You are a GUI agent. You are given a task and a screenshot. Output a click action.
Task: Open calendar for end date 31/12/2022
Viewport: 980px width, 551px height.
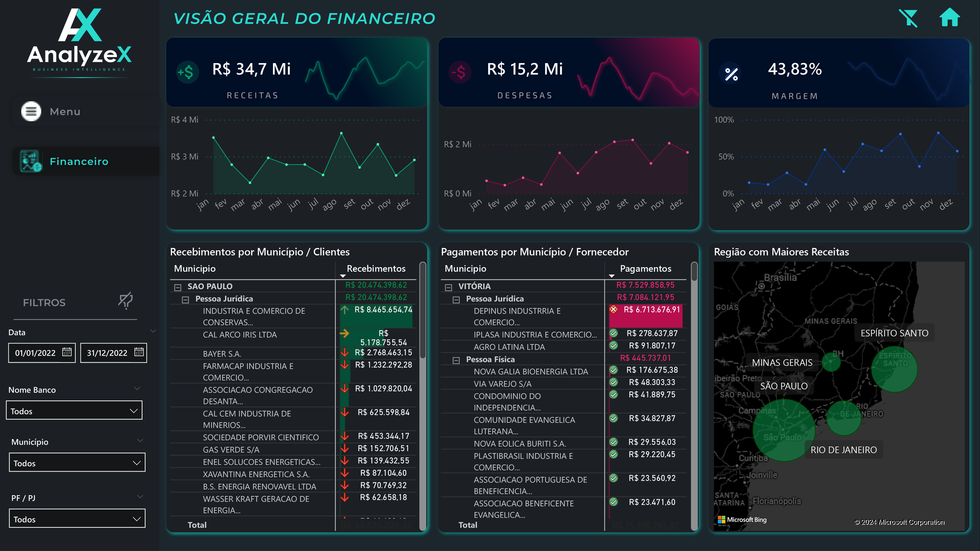pyautogui.click(x=139, y=352)
